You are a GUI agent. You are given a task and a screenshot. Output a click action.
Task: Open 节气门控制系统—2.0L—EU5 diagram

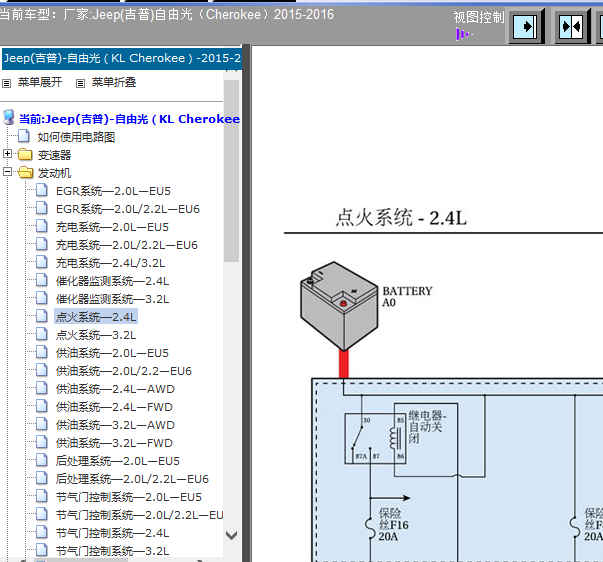click(x=128, y=497)
